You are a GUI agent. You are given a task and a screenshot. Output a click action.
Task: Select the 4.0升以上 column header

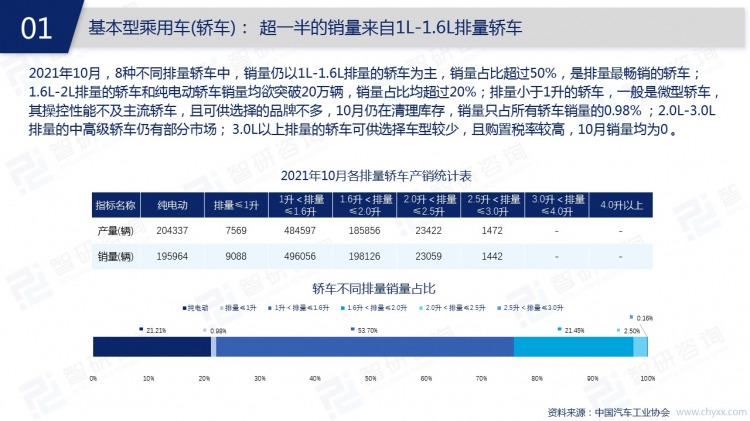[620, 204]
